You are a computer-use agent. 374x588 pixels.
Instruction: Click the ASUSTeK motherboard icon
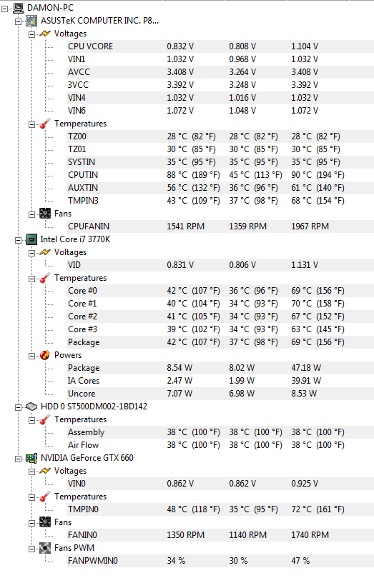(x=31, y=21)
